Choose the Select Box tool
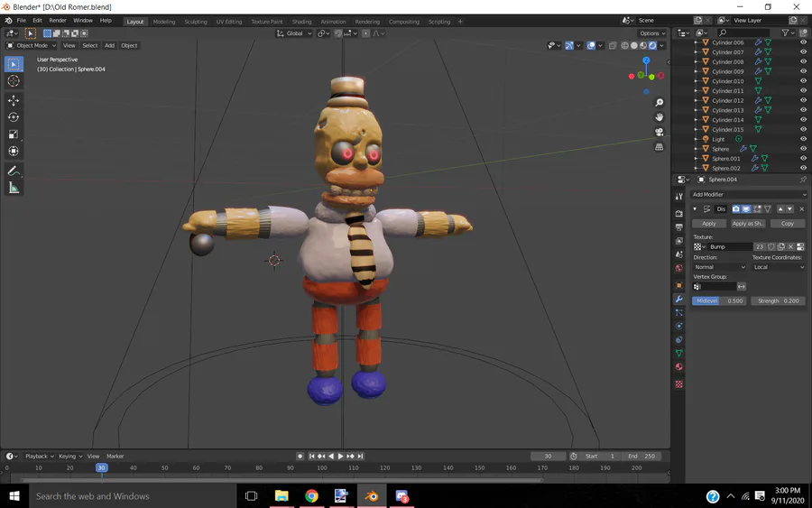The height and width of the screenshot is (508, 812). pyautogui.click(x=14, y=64)
